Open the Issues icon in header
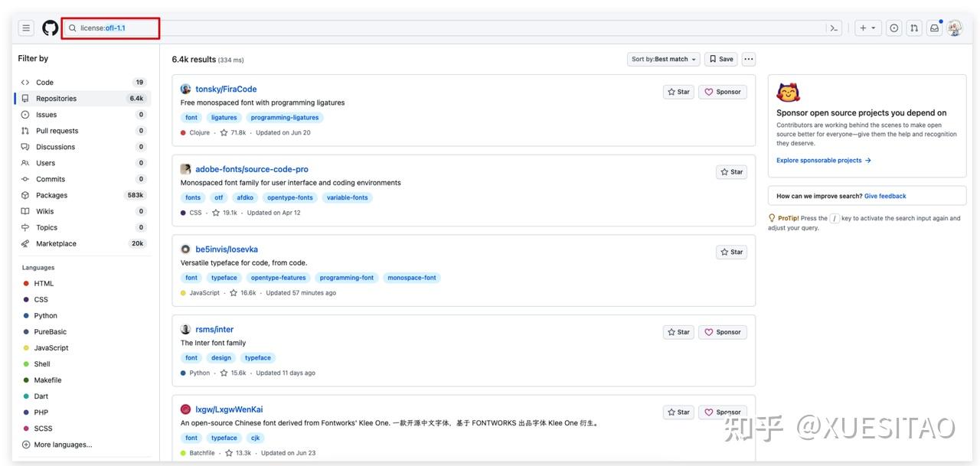The width and height of the screenshot is (980, 466). (x=893, y=28)
